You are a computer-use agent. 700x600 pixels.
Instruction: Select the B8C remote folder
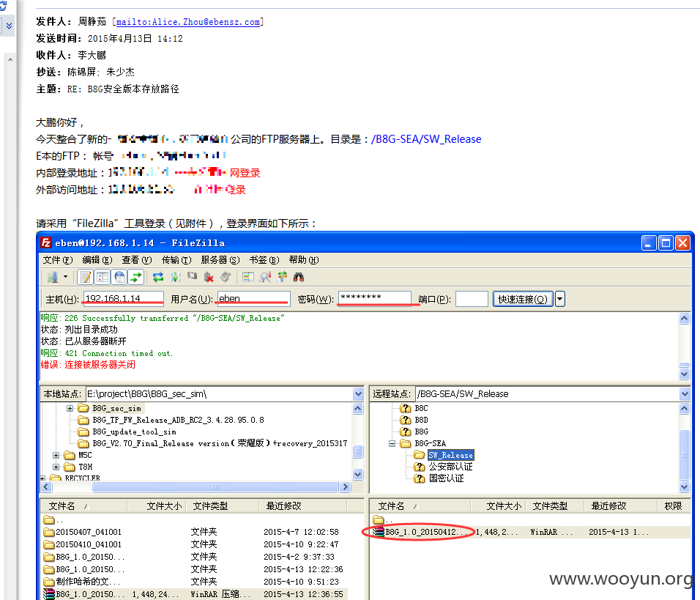click(x=421, y=408)
